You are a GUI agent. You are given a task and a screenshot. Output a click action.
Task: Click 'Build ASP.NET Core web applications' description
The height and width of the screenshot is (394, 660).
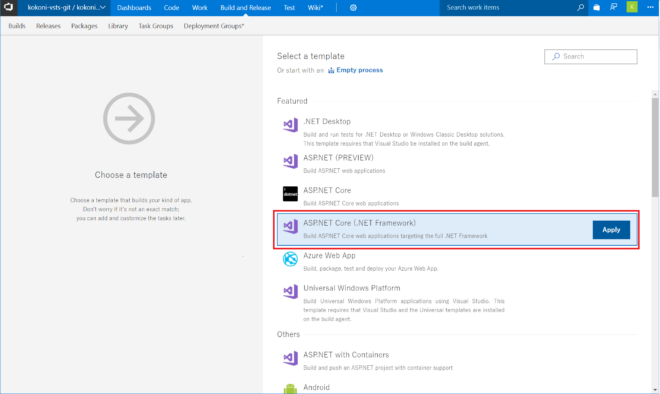point(351,203)
